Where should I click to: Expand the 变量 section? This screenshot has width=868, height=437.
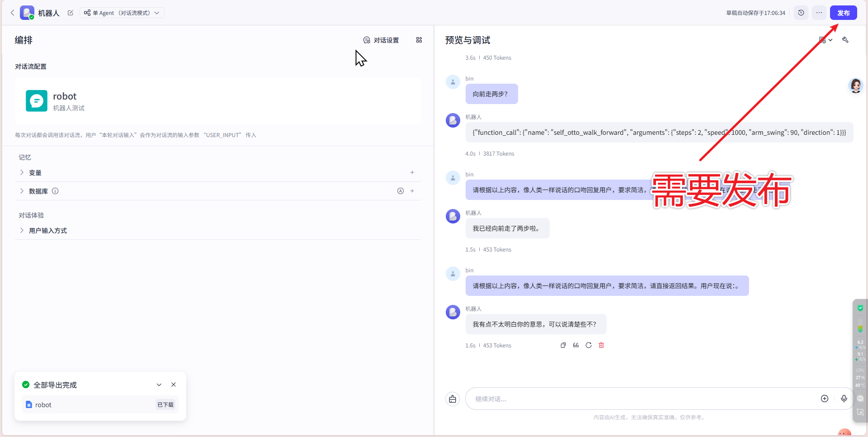[22, 172]
